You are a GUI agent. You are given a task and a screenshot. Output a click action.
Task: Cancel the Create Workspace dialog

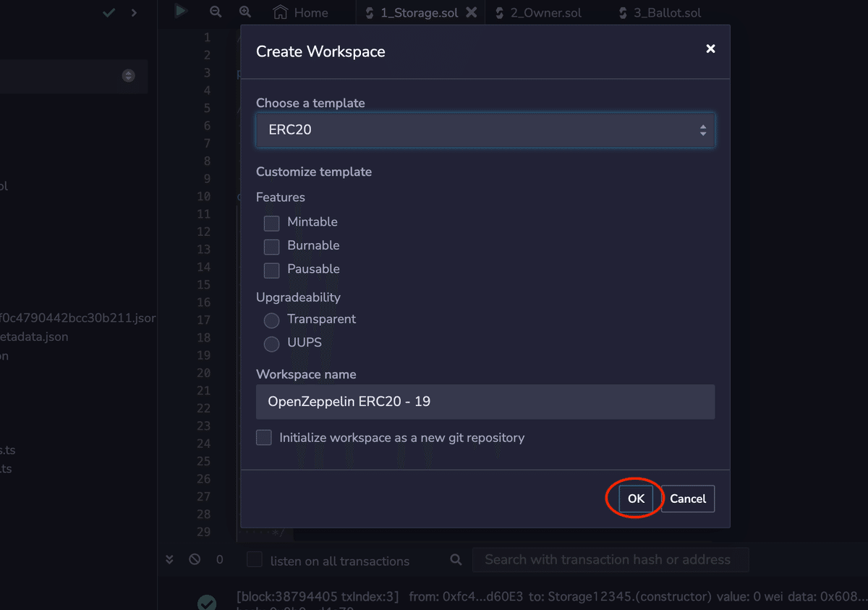pyautogui.click(x=688, y=499)
